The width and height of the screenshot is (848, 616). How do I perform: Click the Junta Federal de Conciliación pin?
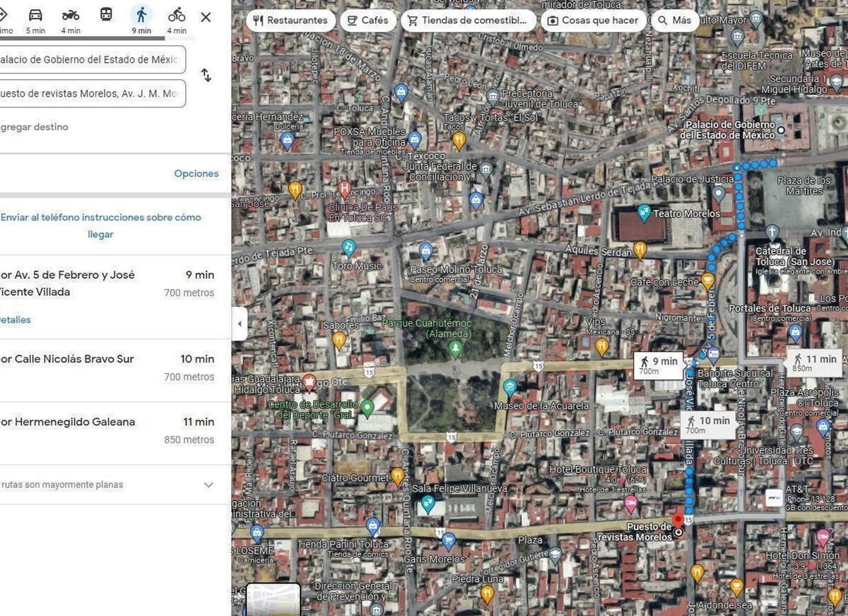tap(485, 169)
